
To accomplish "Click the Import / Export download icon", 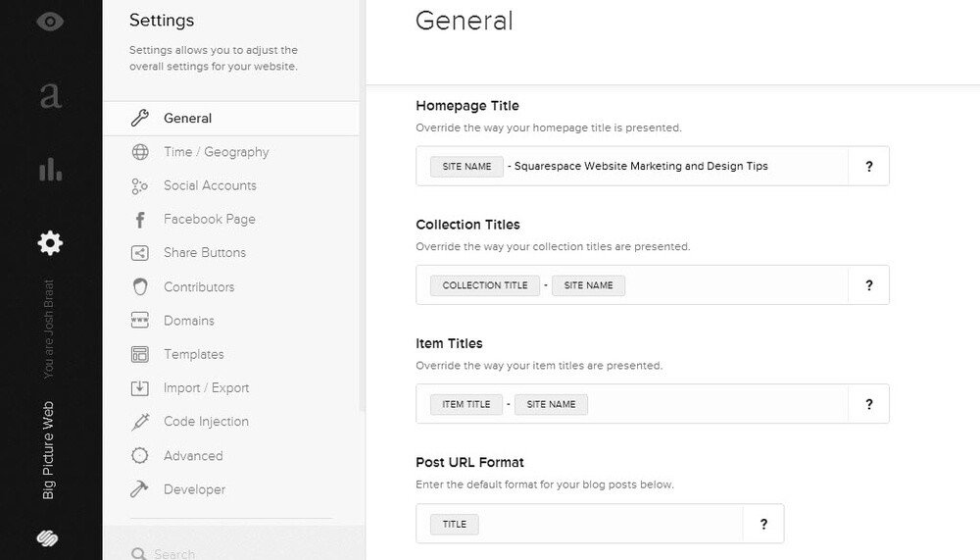I will 140,388.
